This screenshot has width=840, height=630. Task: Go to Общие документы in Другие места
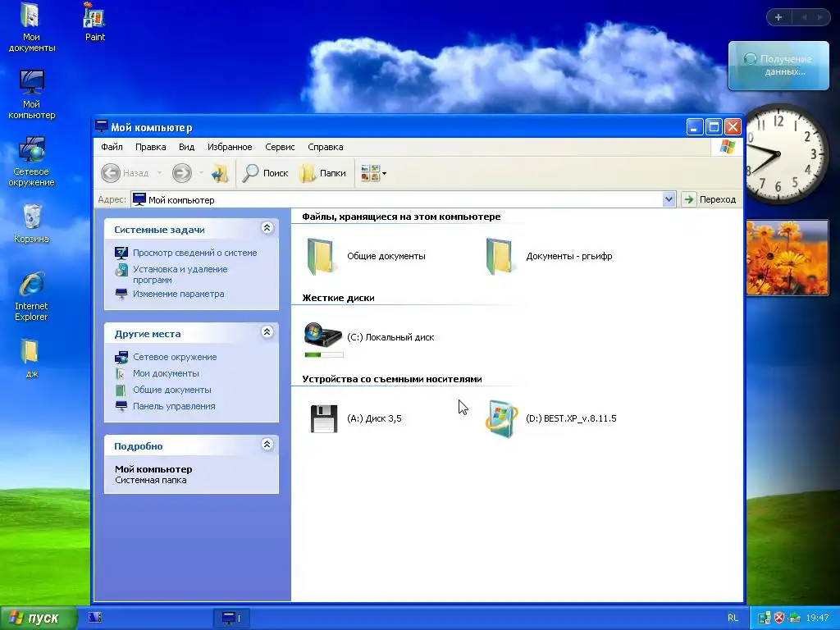coord(172,390)
